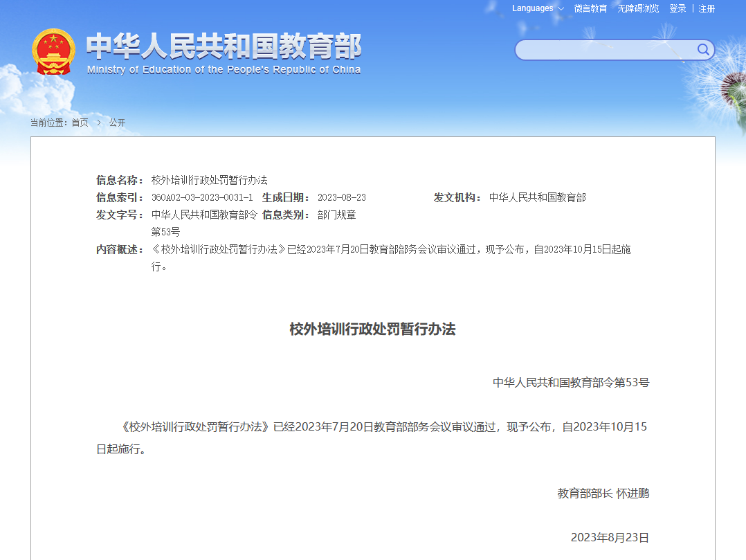Click the 生成日期 label
Viewport: 746px width, 560px height.
[x=286, y=197]
